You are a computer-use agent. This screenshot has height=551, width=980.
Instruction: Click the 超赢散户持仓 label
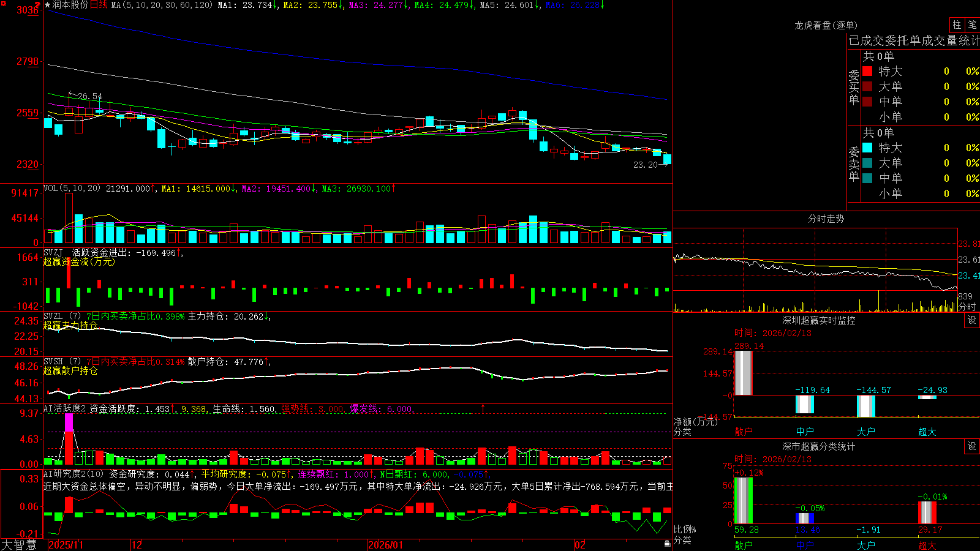(x=70, y=370)
